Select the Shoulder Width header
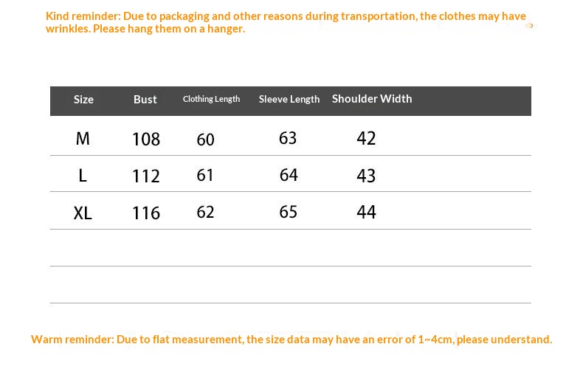 click(x=372, y=99)
